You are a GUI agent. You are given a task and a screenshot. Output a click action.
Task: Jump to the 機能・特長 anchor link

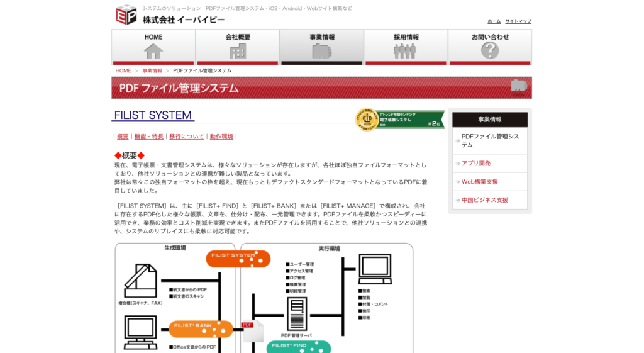coord(148,137)
